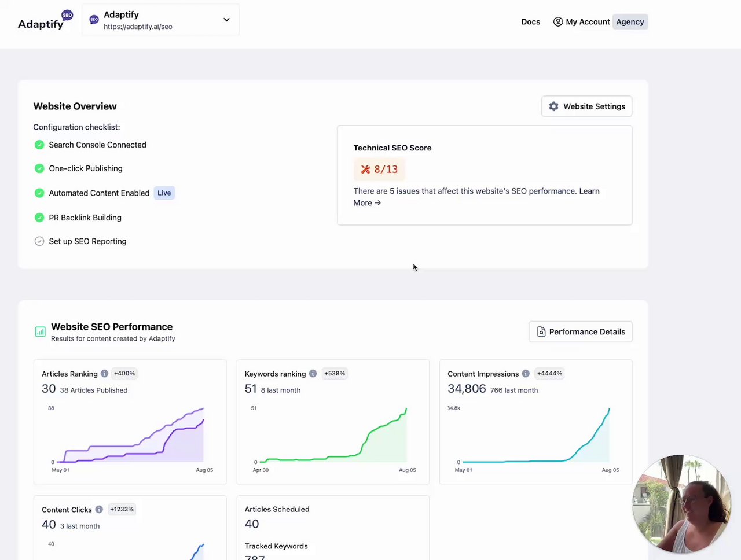Image resolution: width=741 pixels, height=560 pixels.
Task: Click the Search Console Connected checkmark
Action: 39,145
